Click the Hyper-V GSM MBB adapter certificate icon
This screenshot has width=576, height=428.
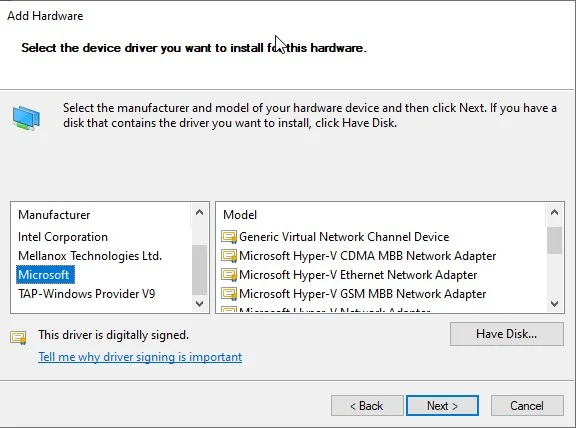click(x=228, y=294)
